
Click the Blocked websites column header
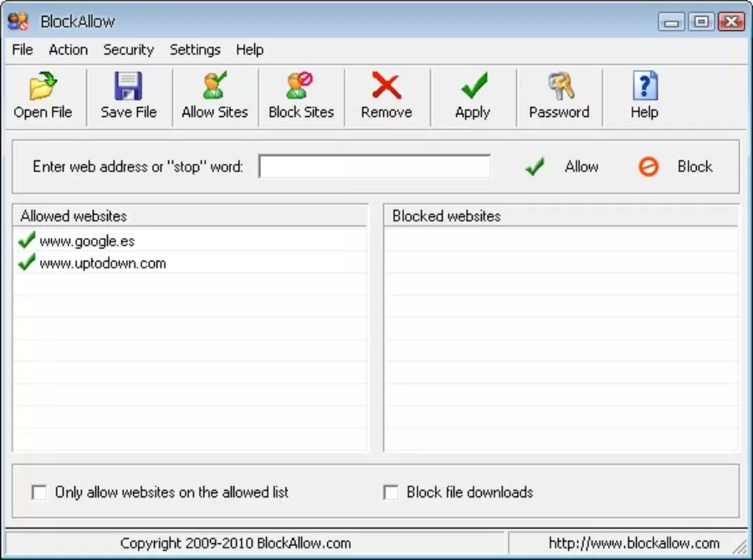tap(561, 216)
